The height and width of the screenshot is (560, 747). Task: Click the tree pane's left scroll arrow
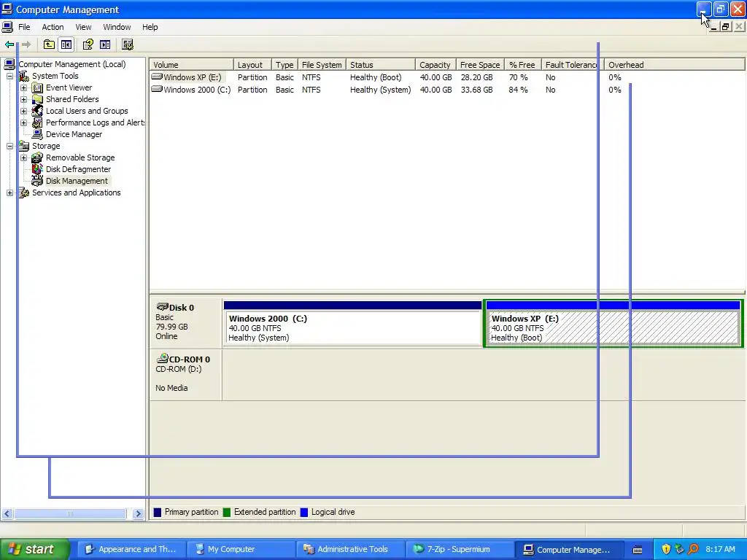7,513
